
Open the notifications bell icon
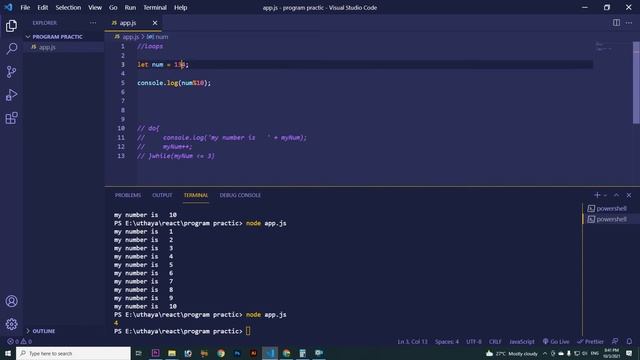coord(629,342)
